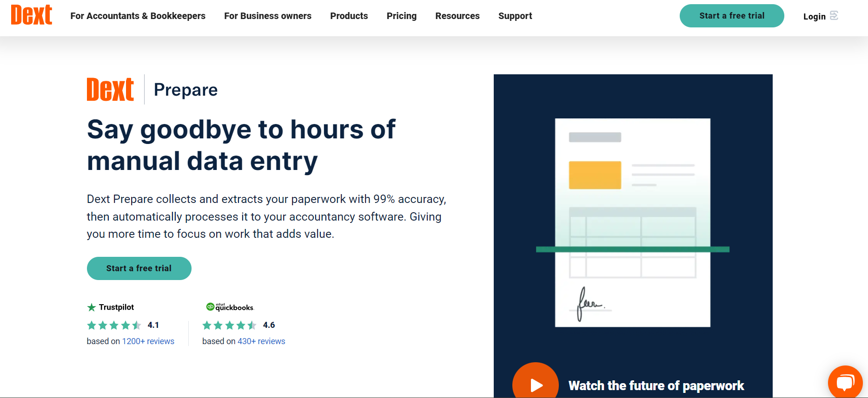Viewport: 868px width, 398px height.
Task: Click the Dext logo in the header
Action: pyautogui.click(x=31, y=15)
